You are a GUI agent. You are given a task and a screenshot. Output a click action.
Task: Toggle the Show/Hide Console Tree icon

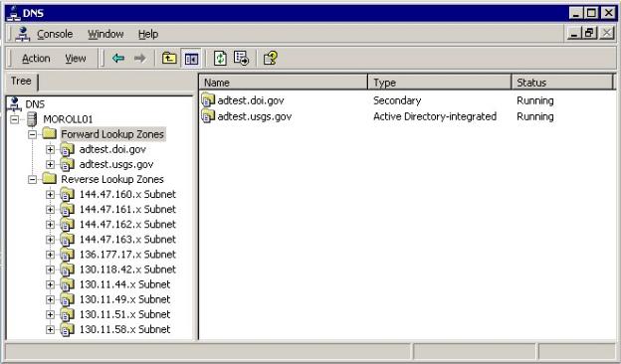pyautogui.click(x=191, y=59)
